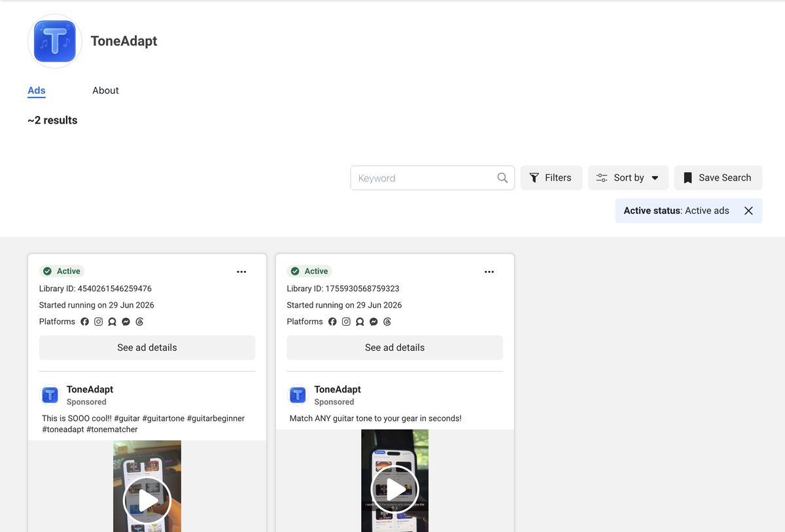Open ToneAdapt name link in 'This is SOOO cool' ad
The image size is (785, 532).
point(90,389)
